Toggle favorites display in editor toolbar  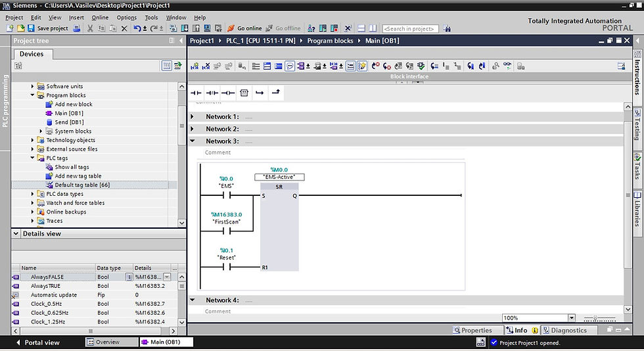pyautogui.click(x=362, y=66)
